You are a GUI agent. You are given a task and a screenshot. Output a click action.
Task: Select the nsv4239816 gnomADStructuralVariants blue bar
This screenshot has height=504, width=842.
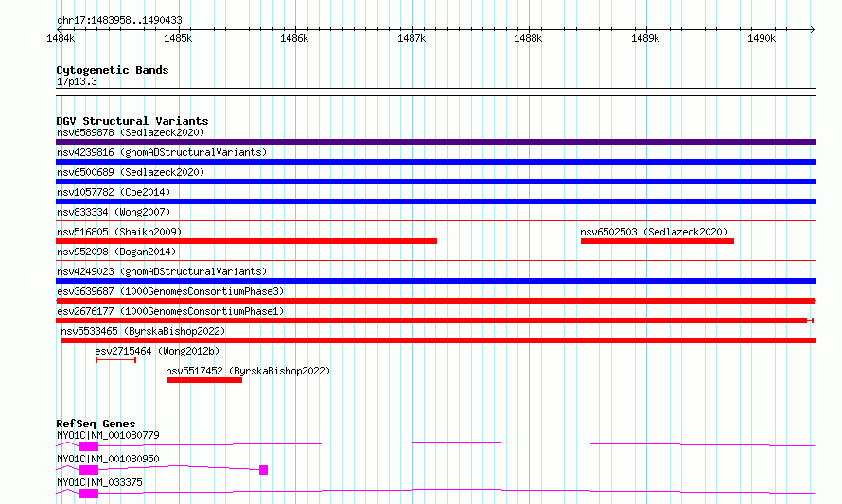pos(435,162)
